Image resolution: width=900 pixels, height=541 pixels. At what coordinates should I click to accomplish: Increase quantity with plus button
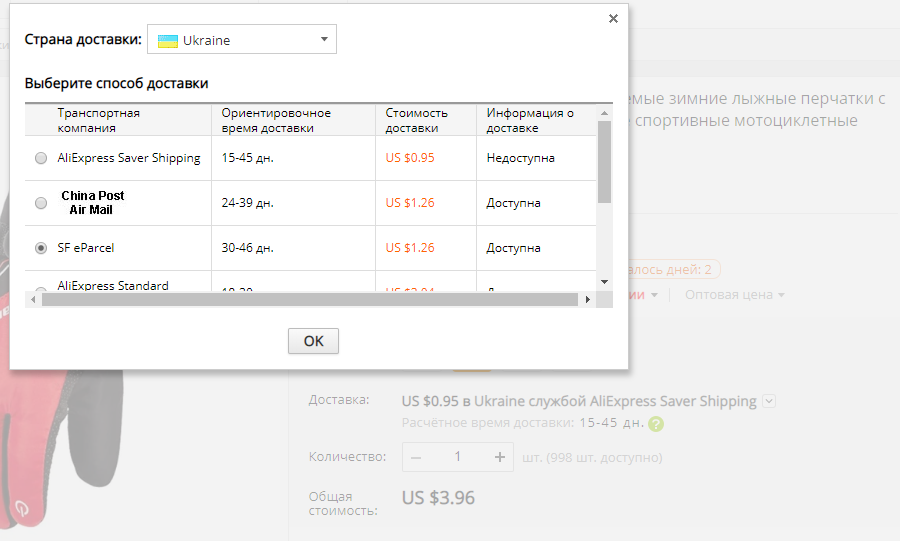(x=500, y=457)
